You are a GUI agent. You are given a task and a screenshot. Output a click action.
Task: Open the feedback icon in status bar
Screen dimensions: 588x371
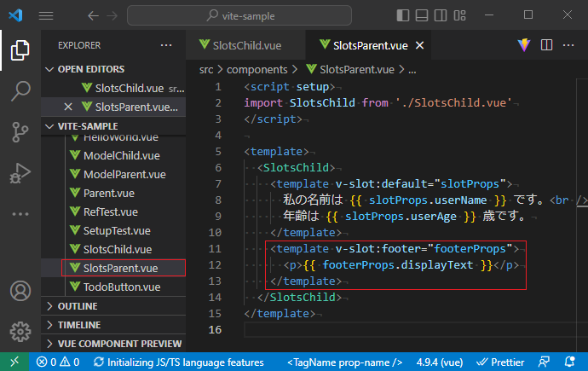544,362
